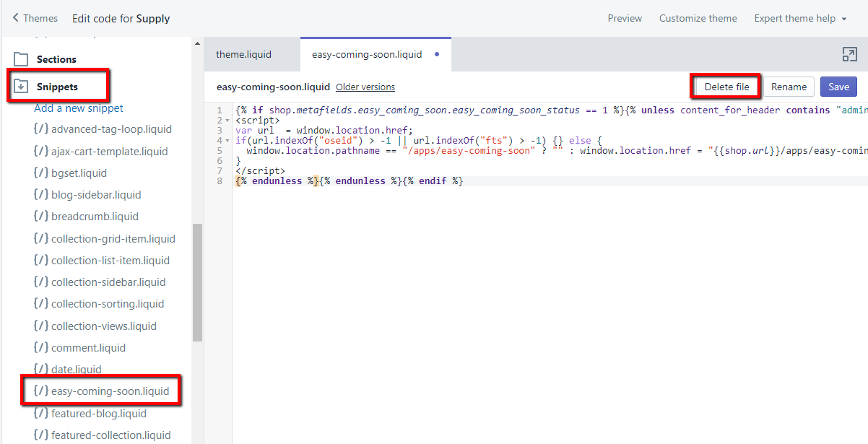Click the back chevron next to Themes
Viewport: 868px width, 444px height.
[x=16, y=18]
